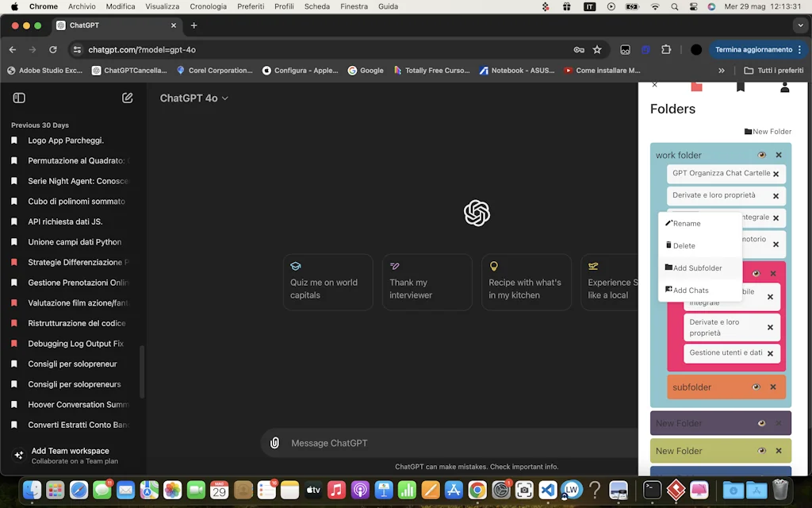Expand the bookmarks overflow chevron in the toolbar

[x=722, y=70]
